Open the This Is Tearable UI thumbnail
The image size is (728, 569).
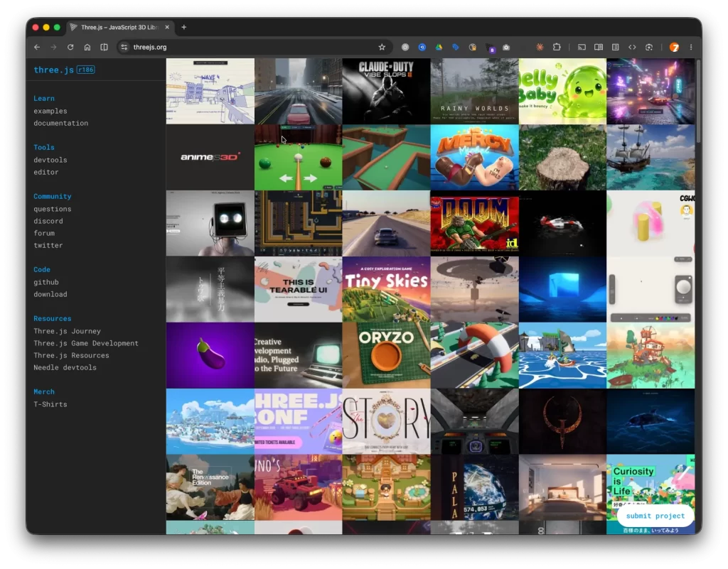click(298, 289)
